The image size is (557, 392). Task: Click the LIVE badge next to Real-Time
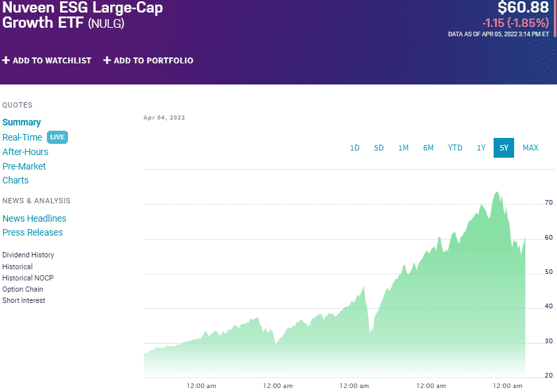[x=57, y=137]
